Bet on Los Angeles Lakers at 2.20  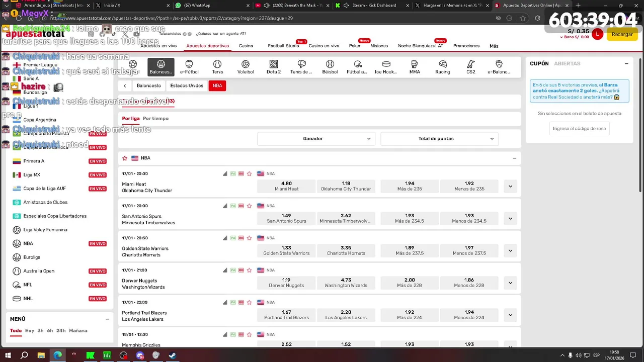(x=346, y=315)
